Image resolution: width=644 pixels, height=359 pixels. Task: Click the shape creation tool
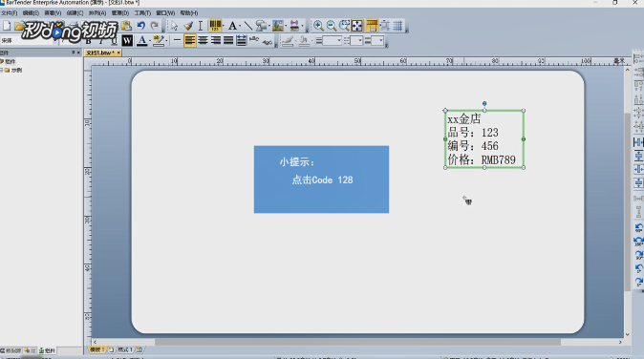(x=261, y=26)
